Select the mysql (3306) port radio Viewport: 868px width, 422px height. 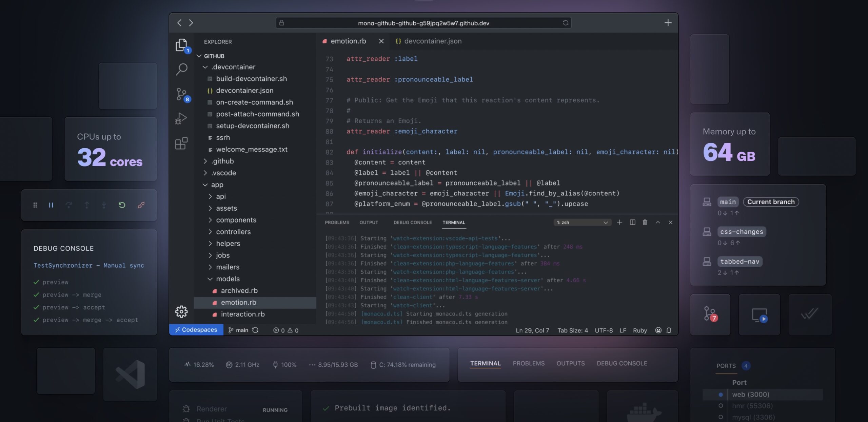(721, 417)
